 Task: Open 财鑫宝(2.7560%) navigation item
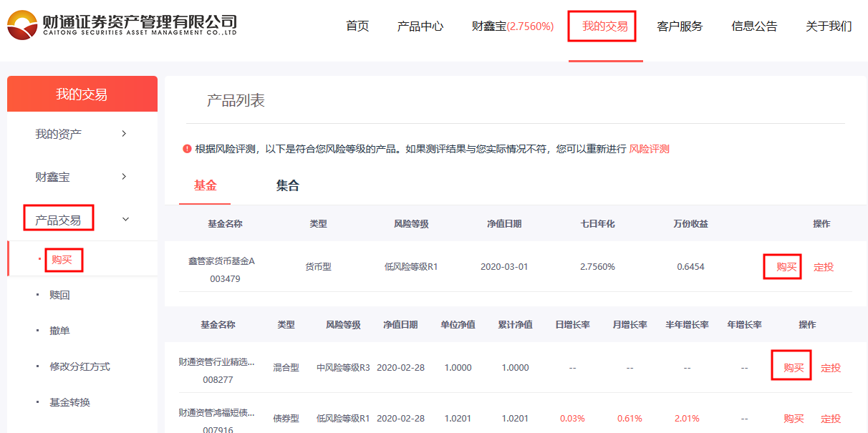pyautogui.click(x=513, y=26)
